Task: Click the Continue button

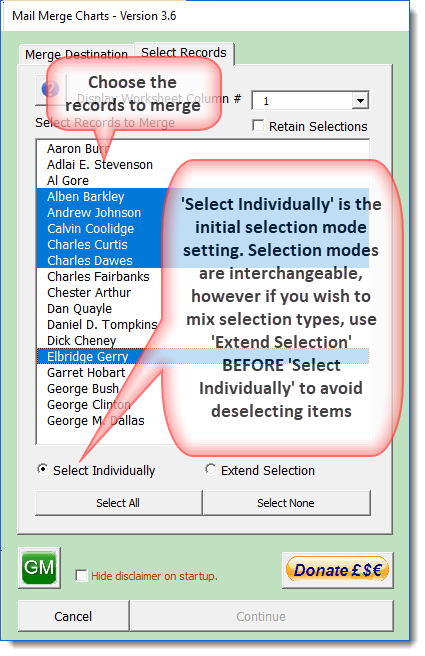Action: click(x=261, y=616)
